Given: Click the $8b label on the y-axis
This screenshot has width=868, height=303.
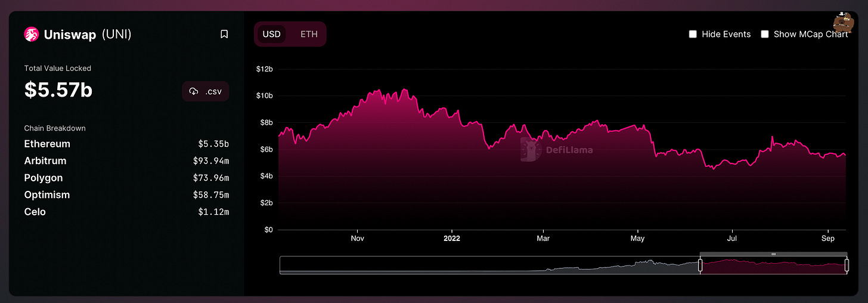Looking at the screenshot, I should pos(266,123).
